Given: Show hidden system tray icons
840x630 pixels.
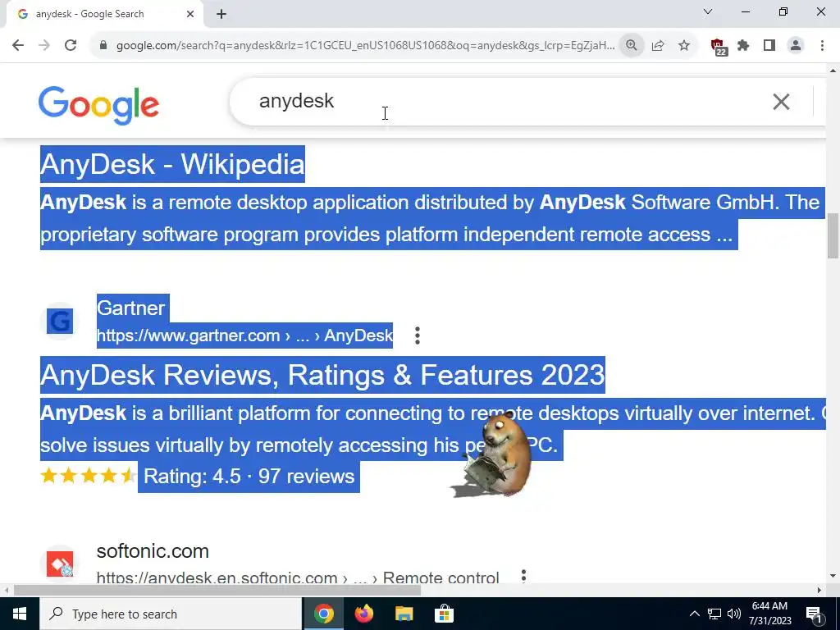Looking at the screenshot, I should [x=694, y=614].
